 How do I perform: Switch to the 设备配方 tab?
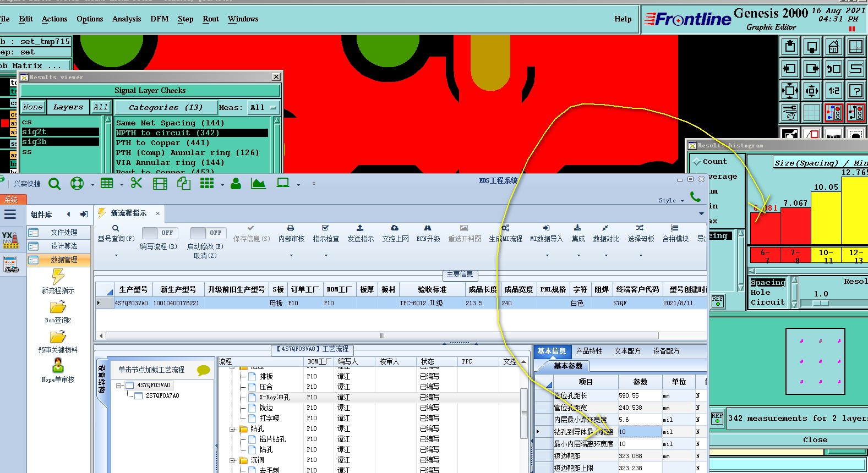pyautogui.click(x=666, y=351)
